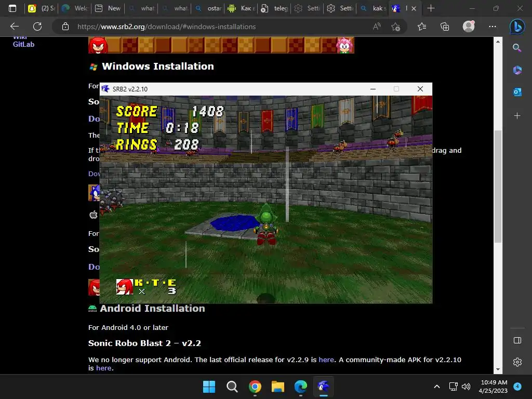The height and width of the screenshot is (399, 532).
Task: Click the Knuckles sprite on the banner
Action: (x=98, y=45)
